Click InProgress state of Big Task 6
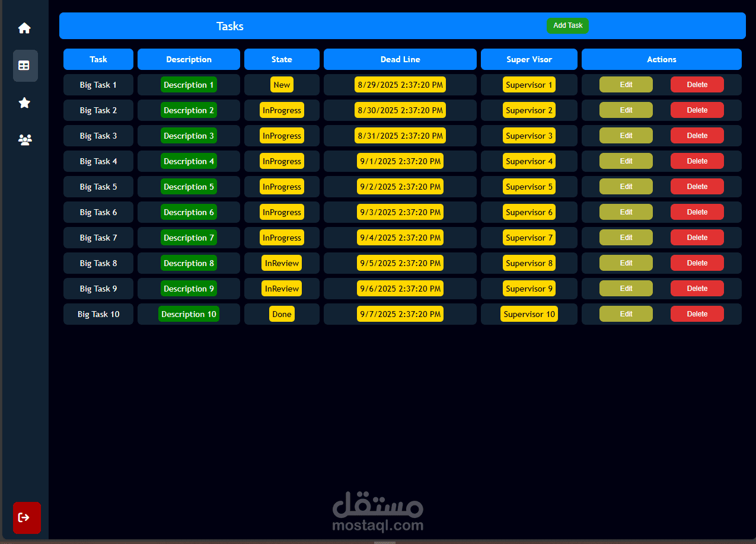 click(x=282, y=212)
